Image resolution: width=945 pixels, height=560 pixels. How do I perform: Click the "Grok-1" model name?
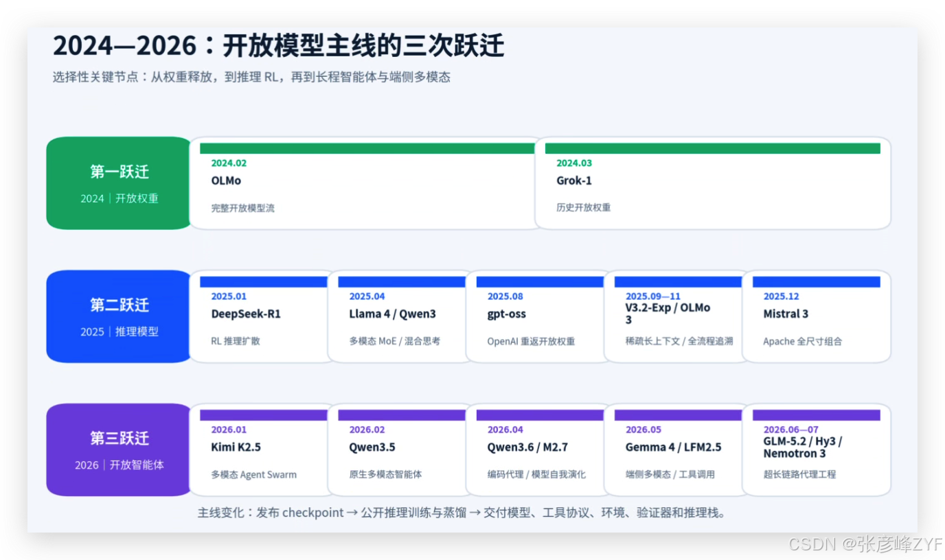pos(574,180)
